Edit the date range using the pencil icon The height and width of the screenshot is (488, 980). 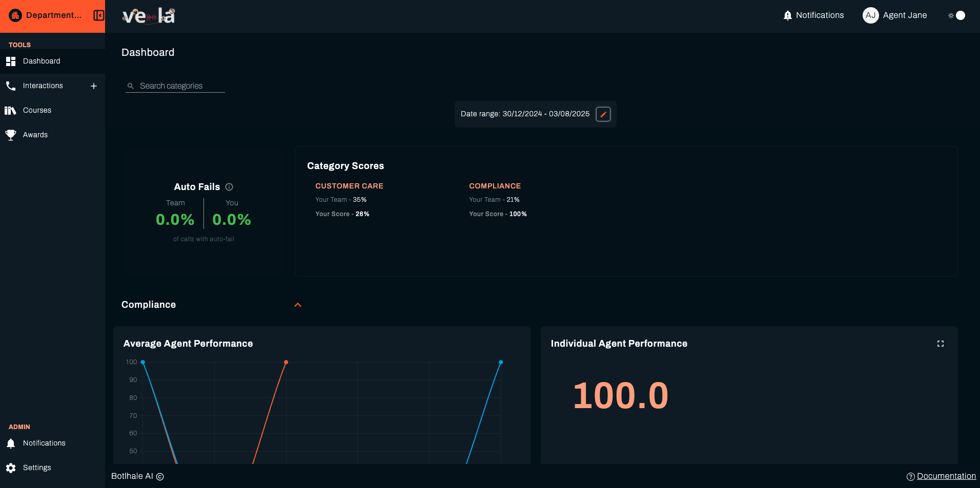(x=603, y=114)
